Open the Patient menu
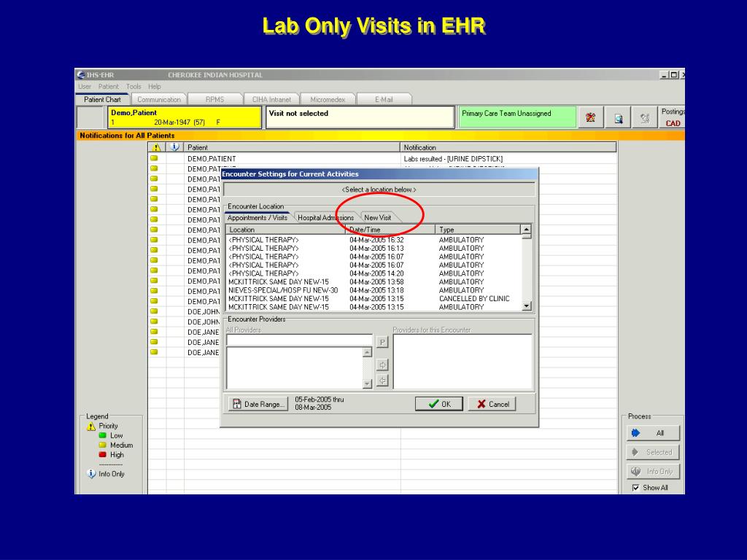The width and height of the screenshot is (747, 560). tap(109, 86)
